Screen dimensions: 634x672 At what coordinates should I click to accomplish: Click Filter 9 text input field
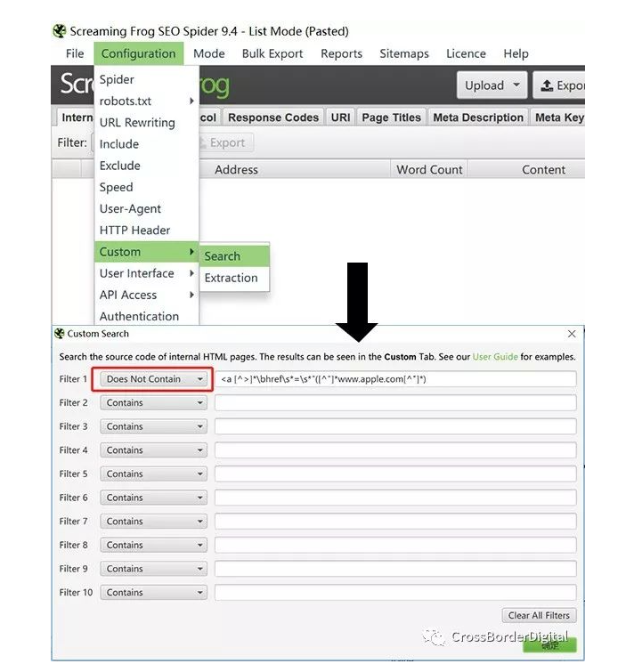tap(395, 569)
